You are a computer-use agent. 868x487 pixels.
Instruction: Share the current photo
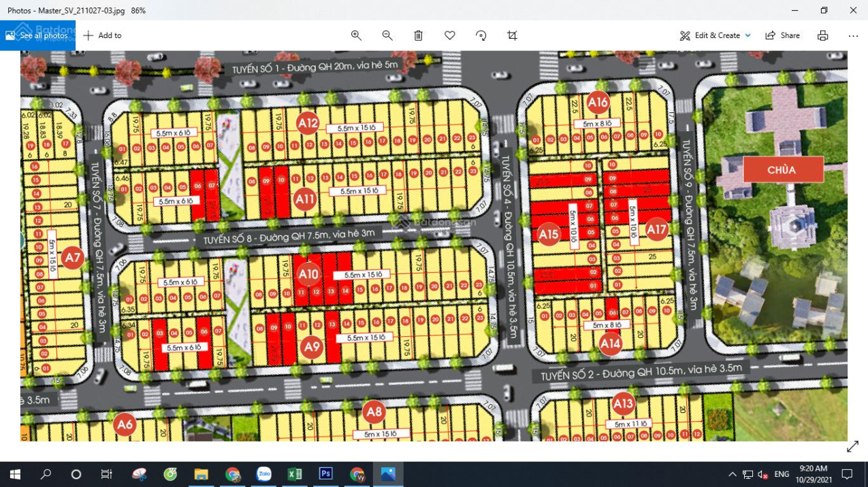pyautogui.click(x=783, y=35)
